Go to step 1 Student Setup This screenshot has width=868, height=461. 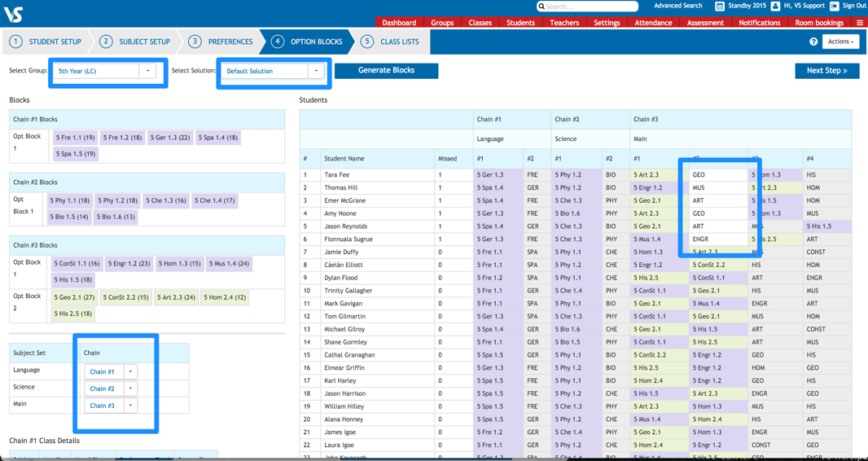(46, 42)
